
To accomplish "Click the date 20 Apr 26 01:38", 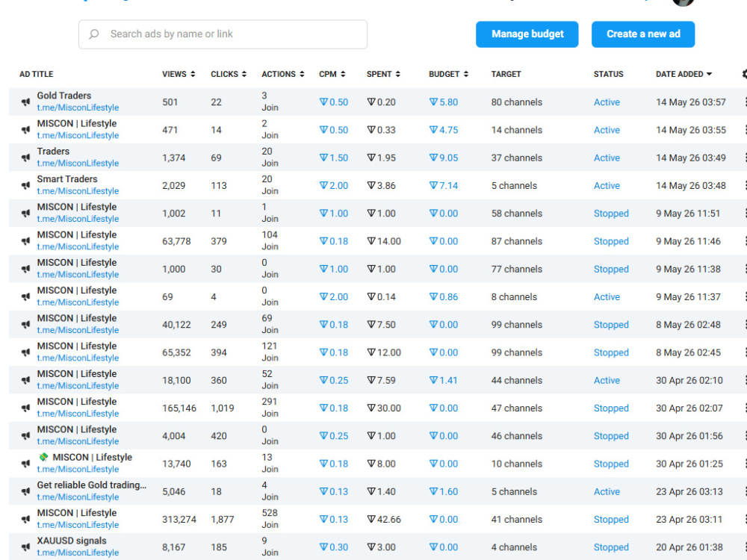I will tap(689, 547).
